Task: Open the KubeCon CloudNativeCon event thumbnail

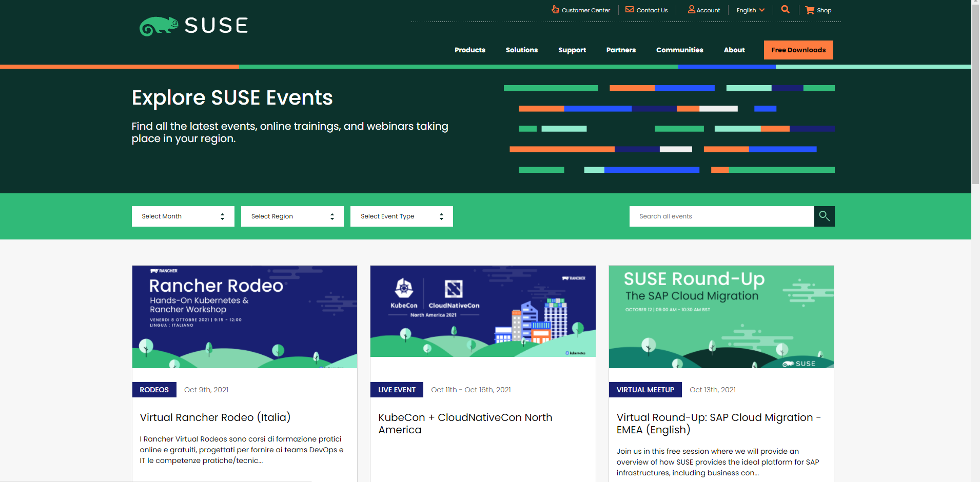Action: pyautogui.click(x=483, y=311)
